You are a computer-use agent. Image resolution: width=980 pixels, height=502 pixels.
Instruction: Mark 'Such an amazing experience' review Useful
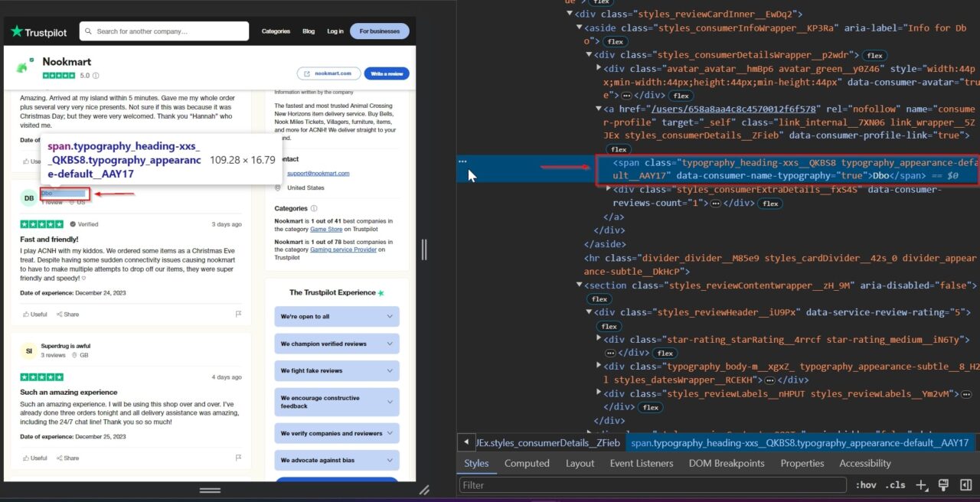pyautogui.click(x=34, y=458)
